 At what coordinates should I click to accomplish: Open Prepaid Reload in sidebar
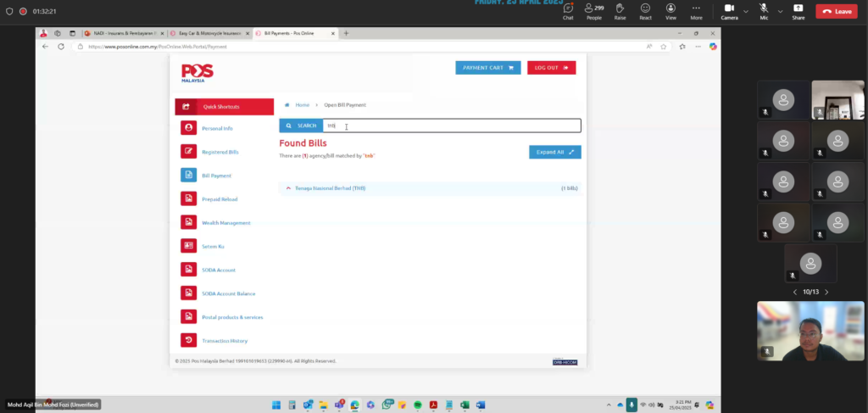point(220,199)
